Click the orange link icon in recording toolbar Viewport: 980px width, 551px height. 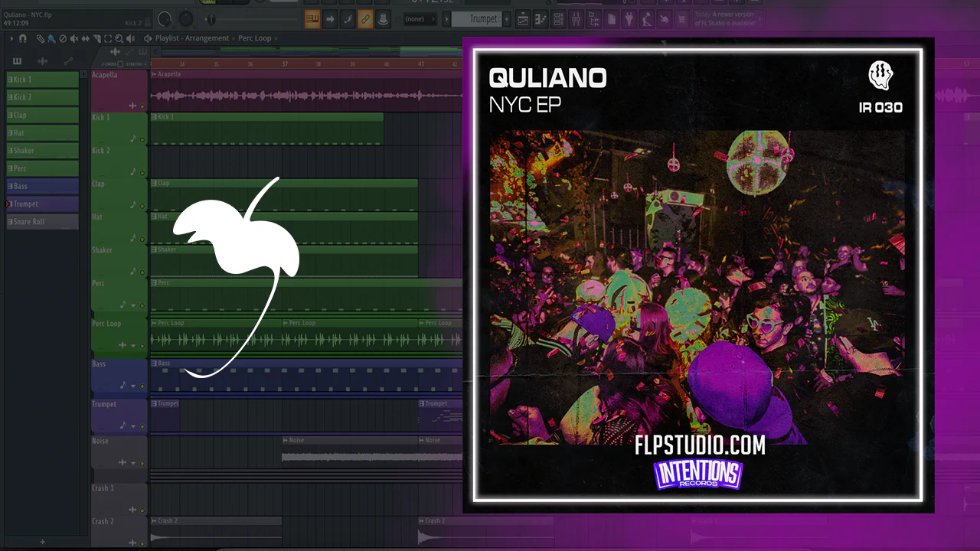[x=366, y=19]
